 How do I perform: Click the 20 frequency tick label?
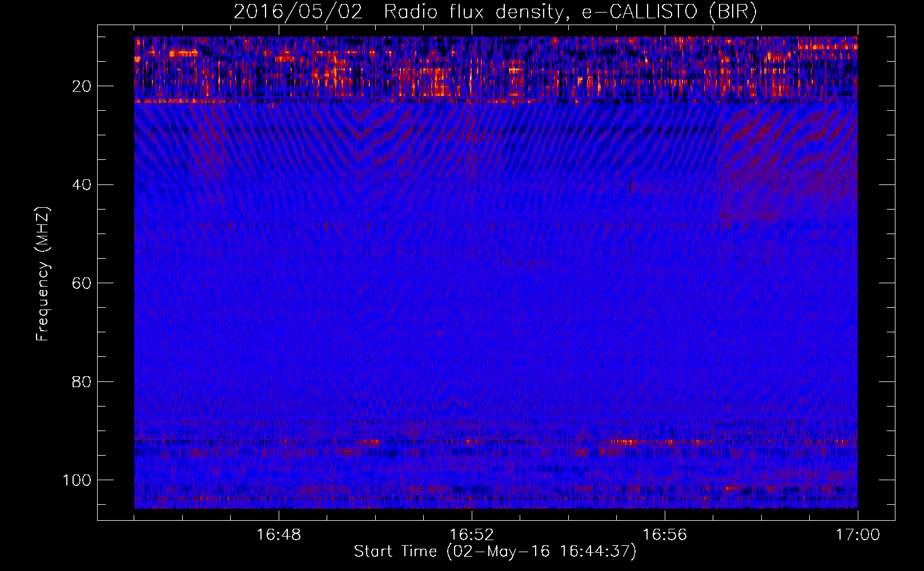(82, 86)
